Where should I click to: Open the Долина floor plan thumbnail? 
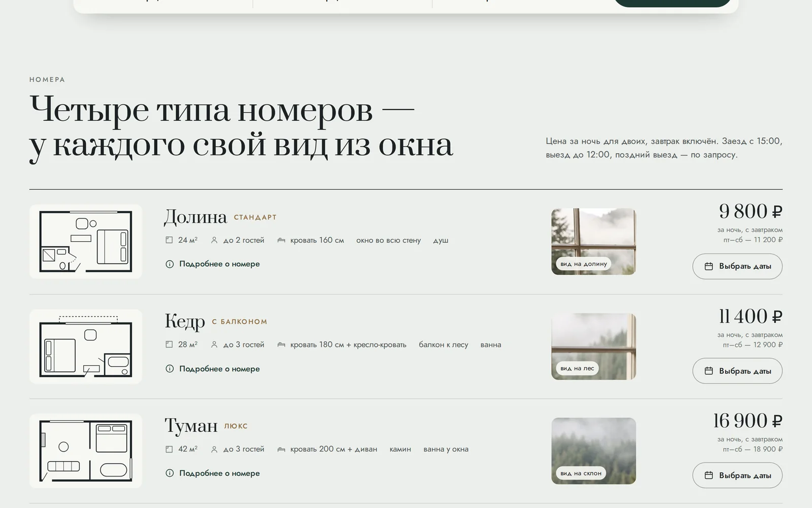[86, 241]
